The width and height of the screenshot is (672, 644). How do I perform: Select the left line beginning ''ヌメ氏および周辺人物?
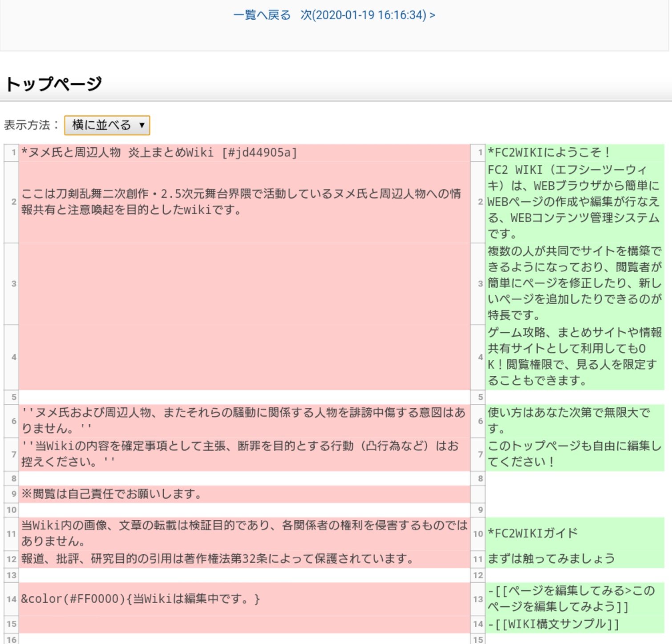(244, 421)
